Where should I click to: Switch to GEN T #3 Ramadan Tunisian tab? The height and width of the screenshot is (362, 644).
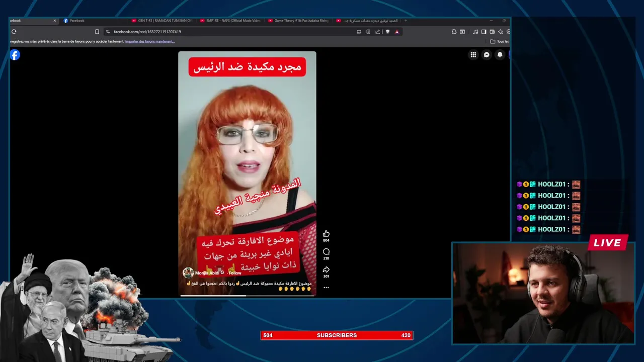coord(161,21)
